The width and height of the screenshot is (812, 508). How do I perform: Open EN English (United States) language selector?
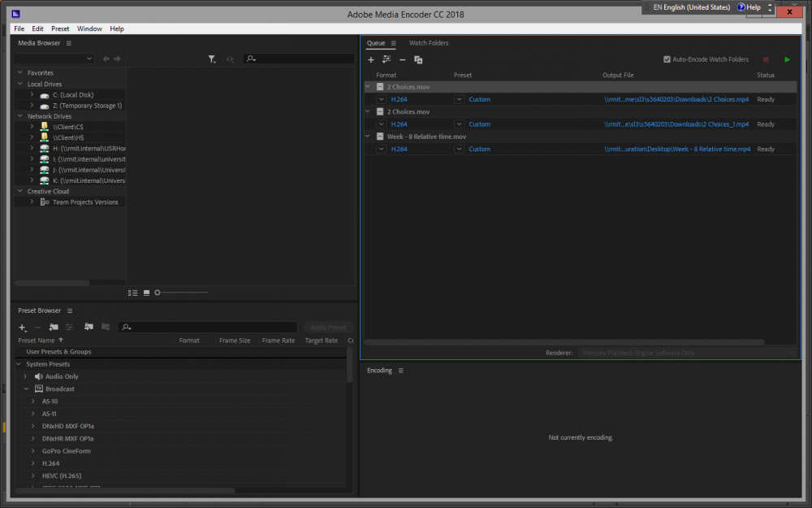click(691, 7)
